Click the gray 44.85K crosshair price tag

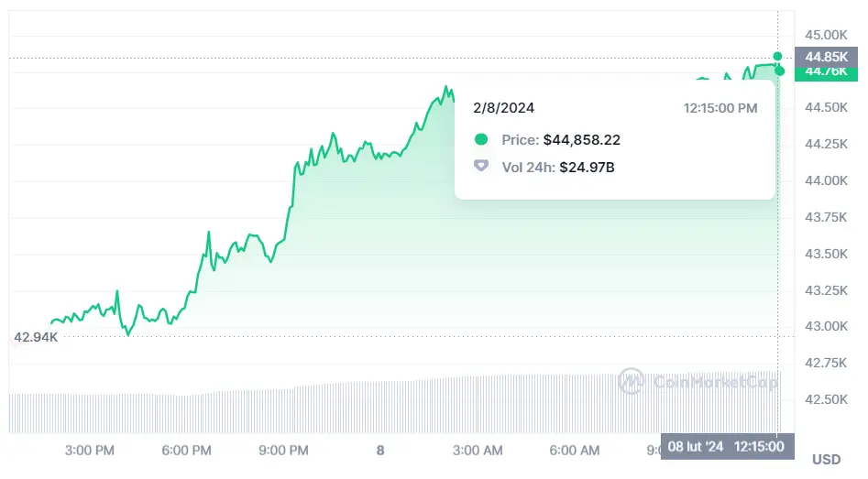click(x=825, y=57)
